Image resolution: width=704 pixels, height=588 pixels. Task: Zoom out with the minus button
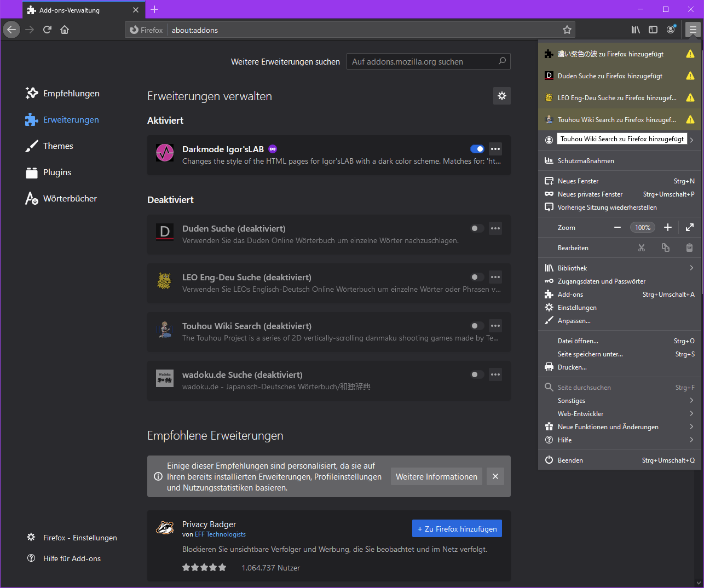coord(618,228)
